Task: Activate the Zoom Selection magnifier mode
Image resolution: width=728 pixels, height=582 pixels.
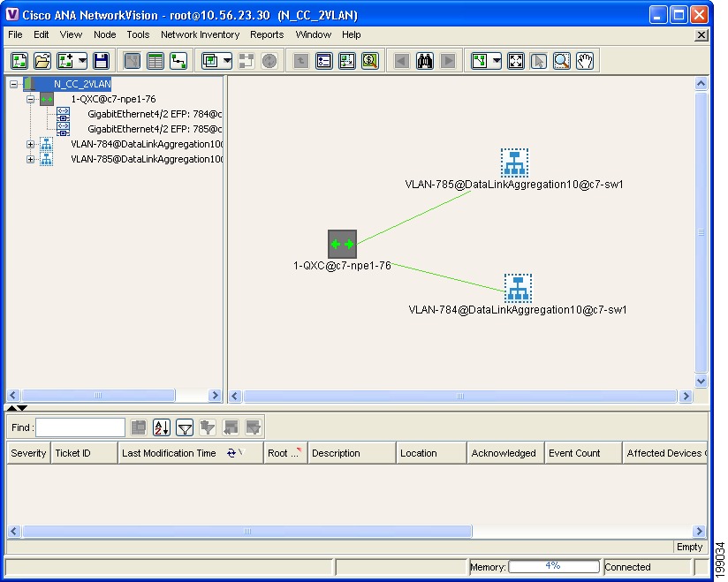Action: coord(562,61)
